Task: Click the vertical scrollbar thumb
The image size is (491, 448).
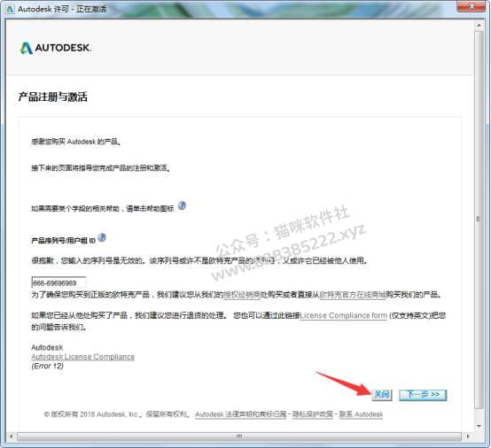Action: point(479,219)
